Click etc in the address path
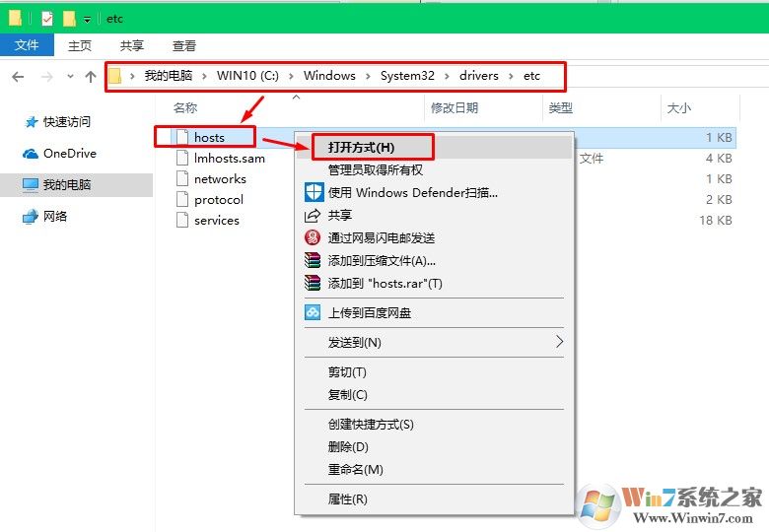 (531, 76)
